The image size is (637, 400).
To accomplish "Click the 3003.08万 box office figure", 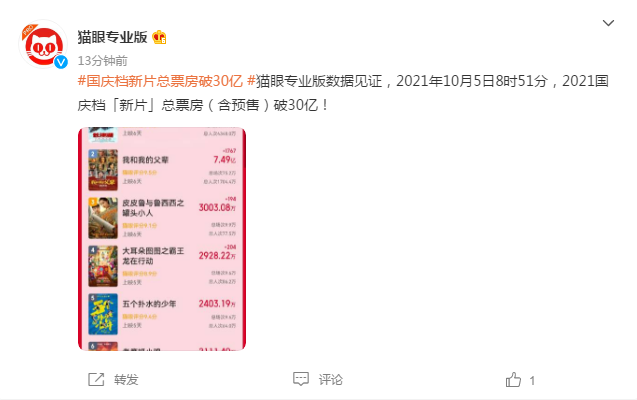I will 217,208.
